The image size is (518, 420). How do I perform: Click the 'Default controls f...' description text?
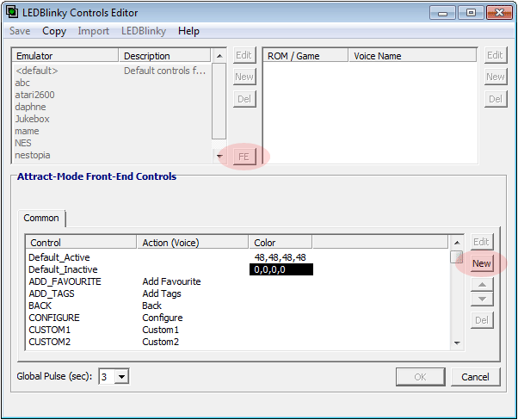tap(164, 71)
